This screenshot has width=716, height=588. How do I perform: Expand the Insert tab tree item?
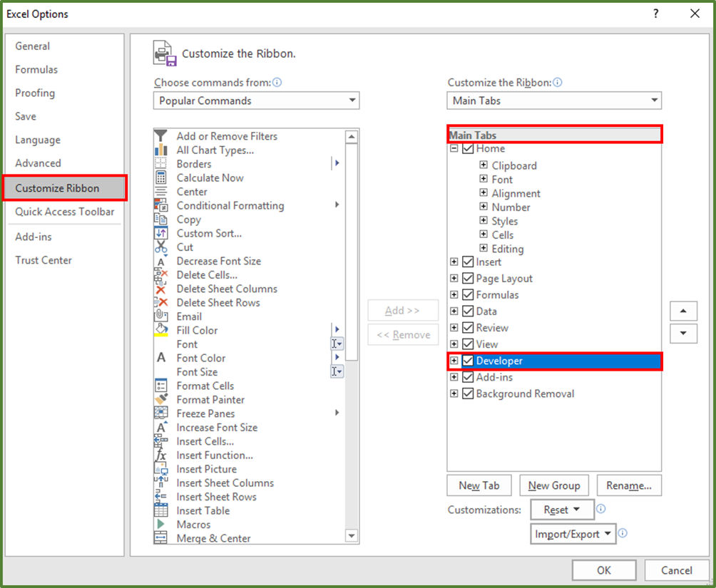point(454,262)
